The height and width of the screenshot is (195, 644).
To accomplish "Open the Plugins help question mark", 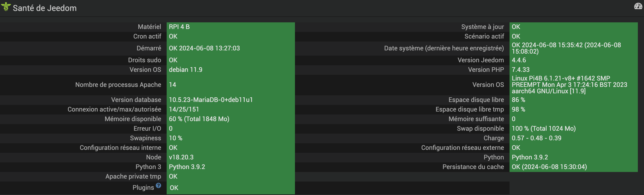I will [158, 185].
